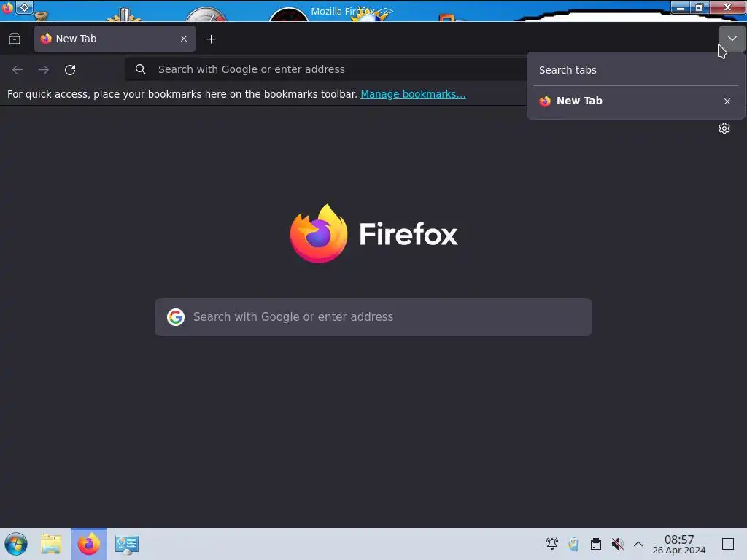Close the New Tab browser tab
The image size is (747, 560).
[x=184, y=39]
